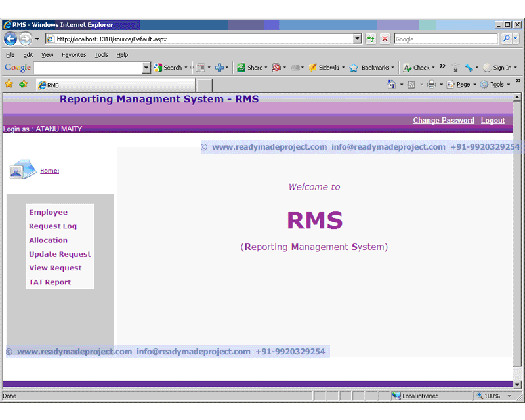This screenshot has width=525, height=420.
Task: Open the Print options dropdown arrow
Action: [441, 85]
